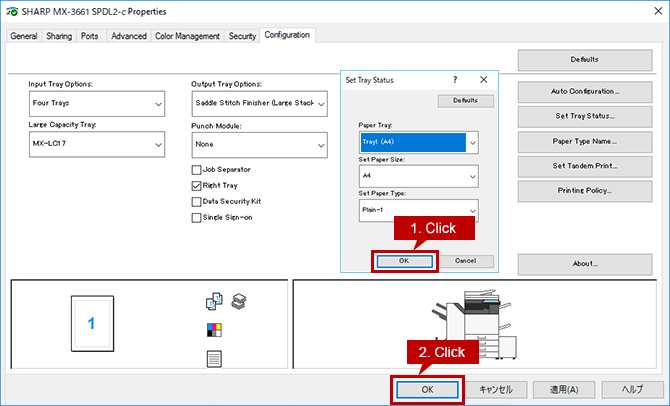Click the collate copies icon in preview
This screenshot has width=670, height=406.
click(x=214, y=301)
